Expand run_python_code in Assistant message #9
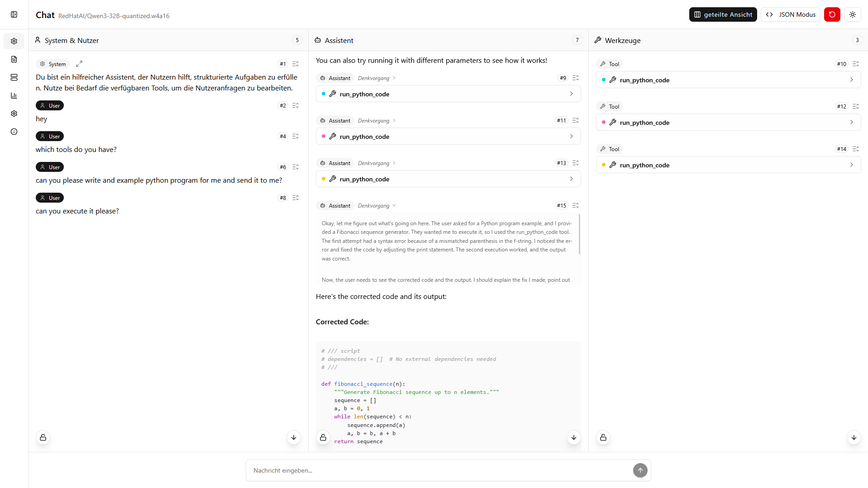The height and width of the screenshot is (488, 868). (x=571, y=94)
